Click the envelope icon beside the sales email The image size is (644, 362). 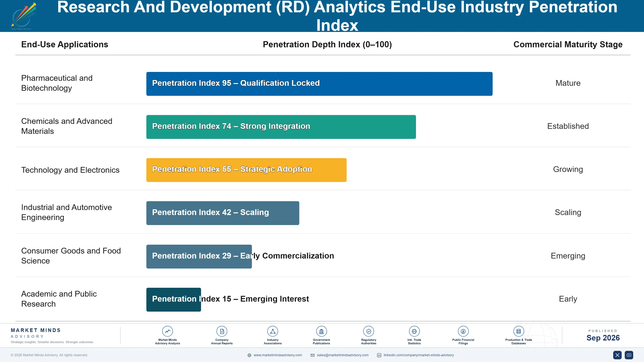click(313, 355)
